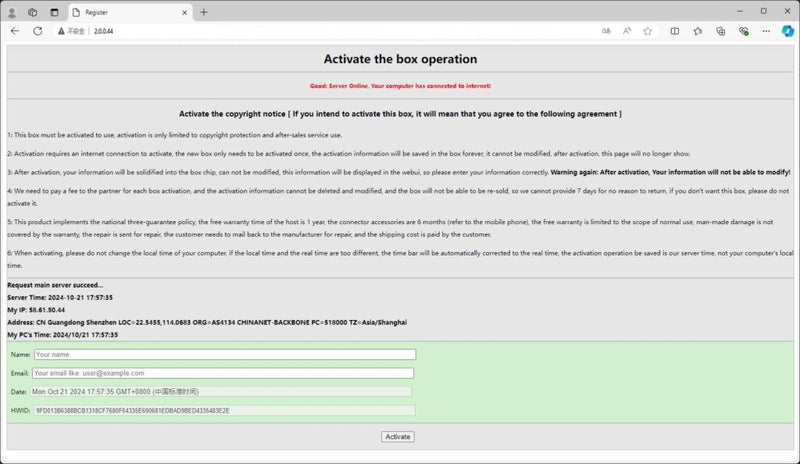Click 'Request main server succeed...' text

55,285
